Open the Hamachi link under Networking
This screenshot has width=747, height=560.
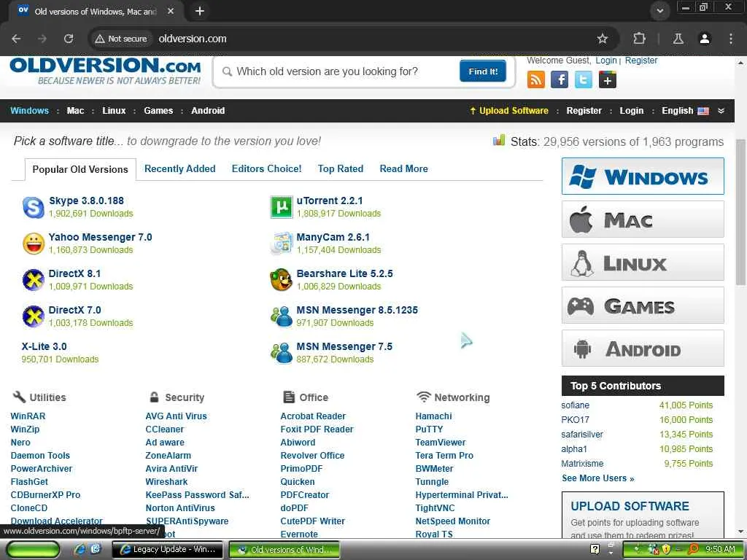pyautogui.click(x=433, y=416)
